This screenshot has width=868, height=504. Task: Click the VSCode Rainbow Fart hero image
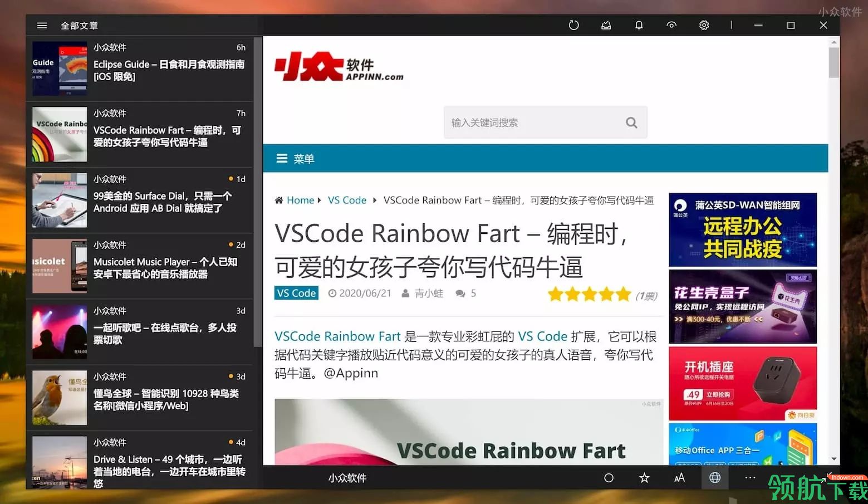pyautogui.click(x=468, y=432)
